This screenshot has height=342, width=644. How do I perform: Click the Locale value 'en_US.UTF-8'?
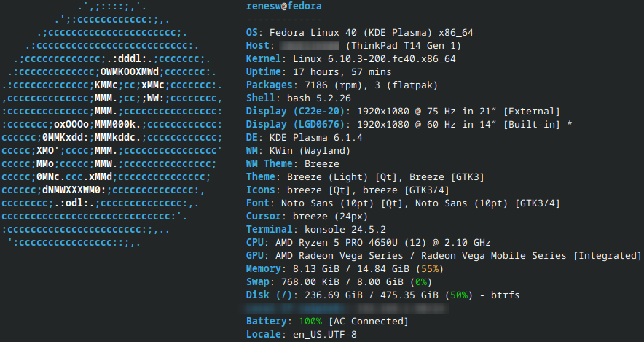tap(324, 335)
